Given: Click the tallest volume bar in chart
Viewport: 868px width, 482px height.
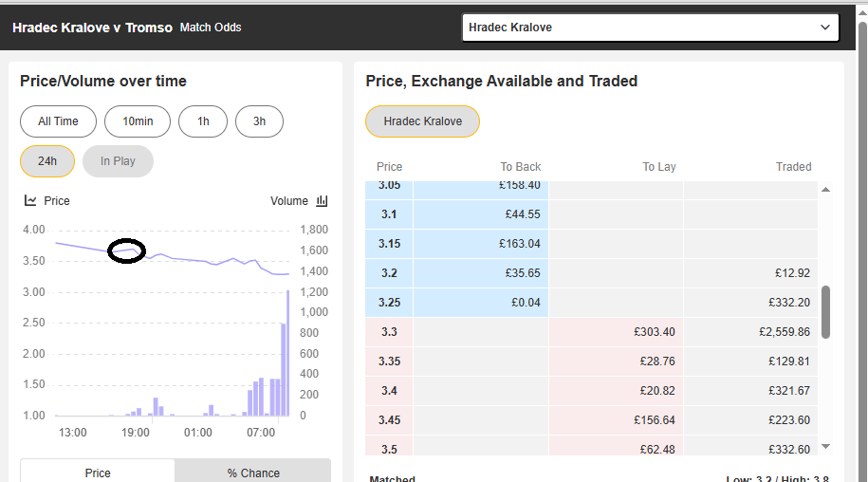Looking at the screenshot, I should click(287, 353).
